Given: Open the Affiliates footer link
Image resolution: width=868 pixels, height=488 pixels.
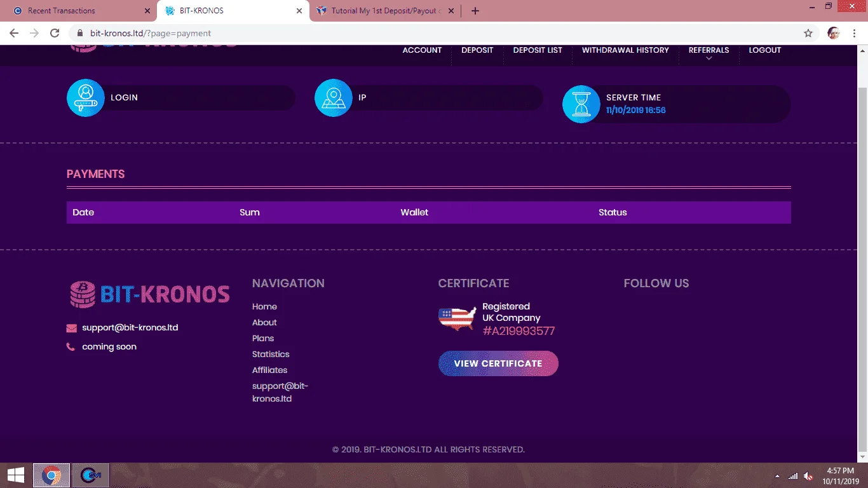Looking at the screenshot, I should tap(269, 370).
